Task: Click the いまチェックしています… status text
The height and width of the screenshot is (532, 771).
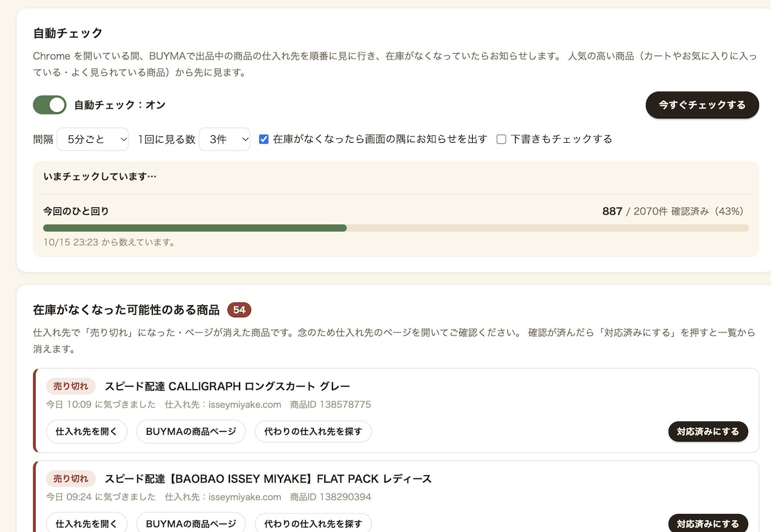Action: 100,176
